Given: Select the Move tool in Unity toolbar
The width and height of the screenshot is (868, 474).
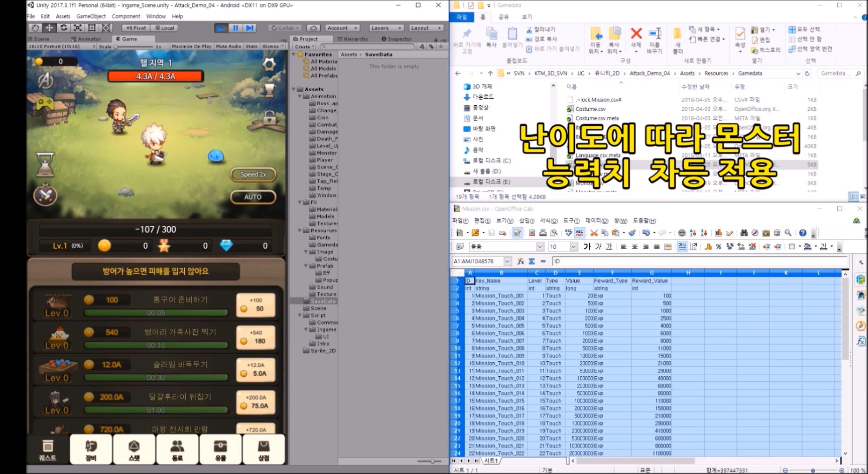Looking at the screenshot, I should [49, 28].
